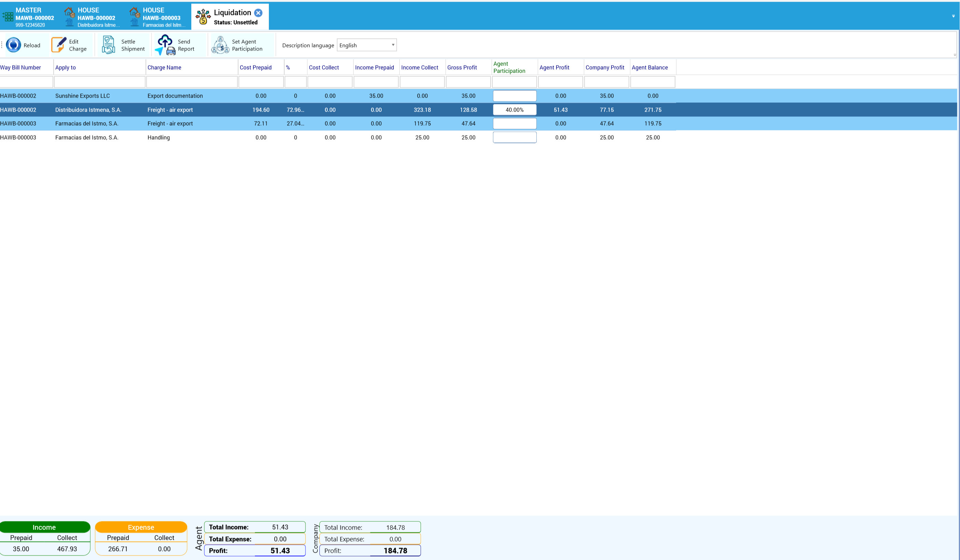Click Company Profit total 184.78
The width and height of the screenshot is (960, 560).
point(395,551)
